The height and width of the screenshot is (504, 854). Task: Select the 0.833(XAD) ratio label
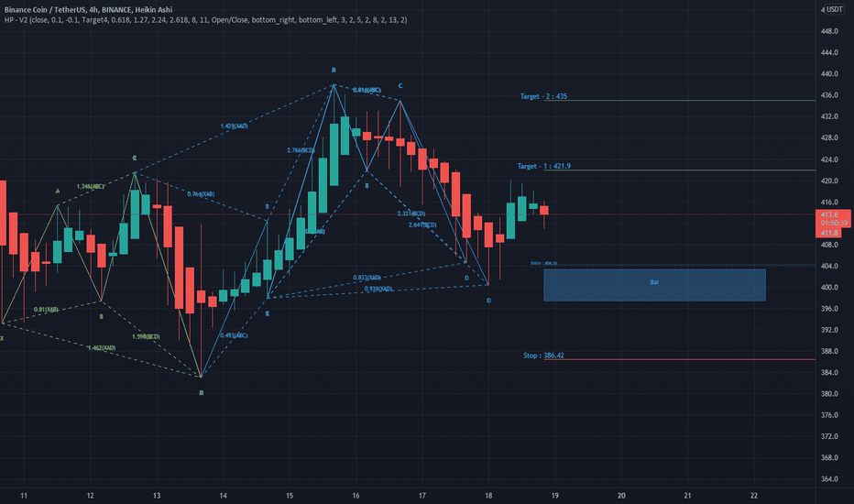367,278
